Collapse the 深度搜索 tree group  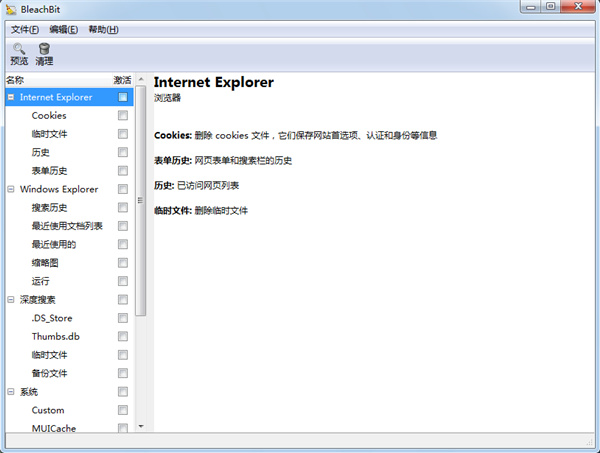tap(10, 300)
